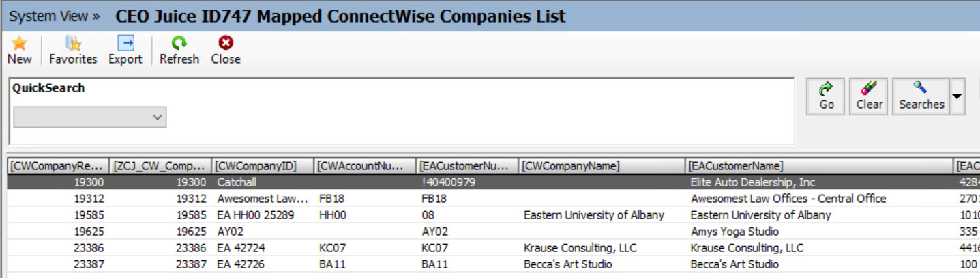
Task: Select the EA 42724 cell
Action: pyautogui.click(x=263, y=248)
